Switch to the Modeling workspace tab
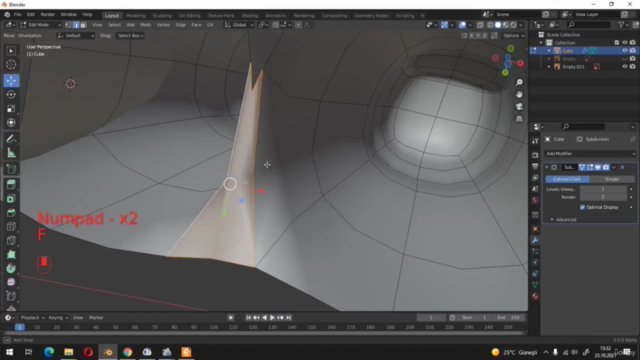 136,16
